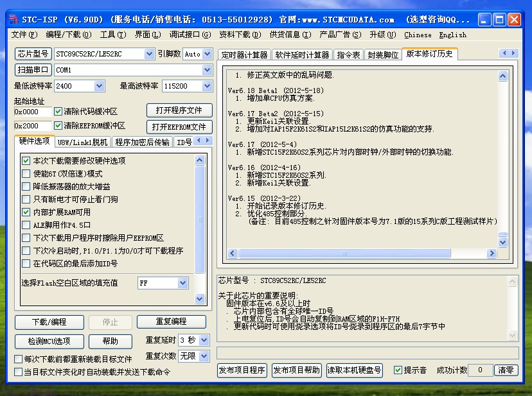Toggle 内部扩展RAM可用 checkbox

point(26,212)
